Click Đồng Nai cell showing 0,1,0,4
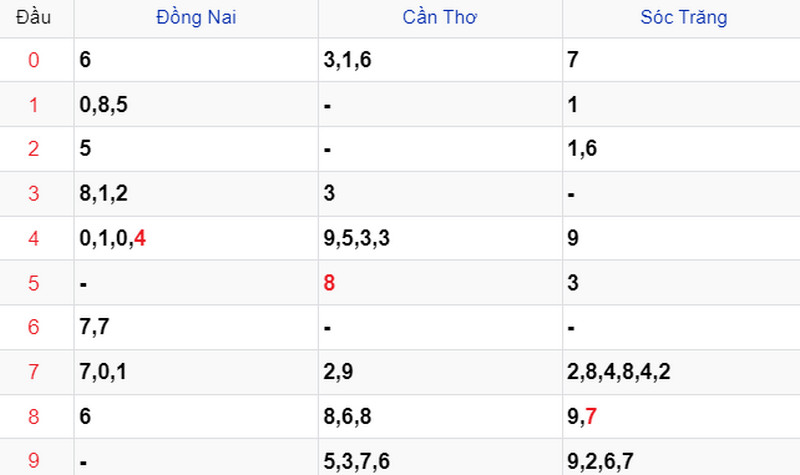 click(196, 238)
